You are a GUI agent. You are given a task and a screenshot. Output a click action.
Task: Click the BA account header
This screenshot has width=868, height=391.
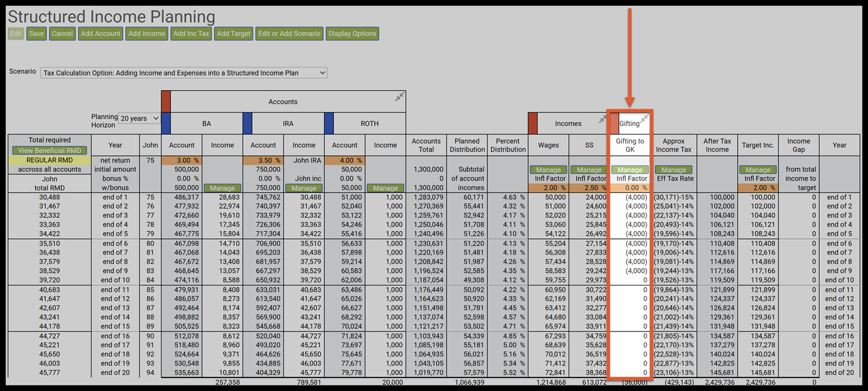(x=206, y=124)
